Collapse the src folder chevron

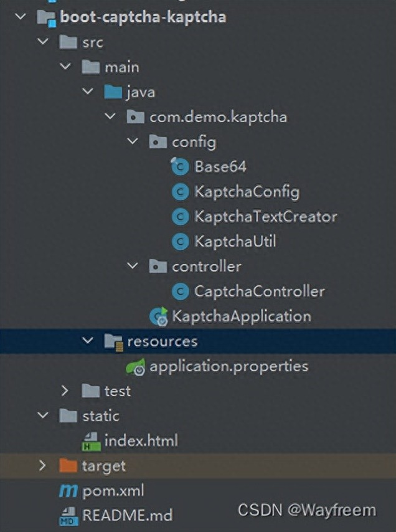click(43, 41)
